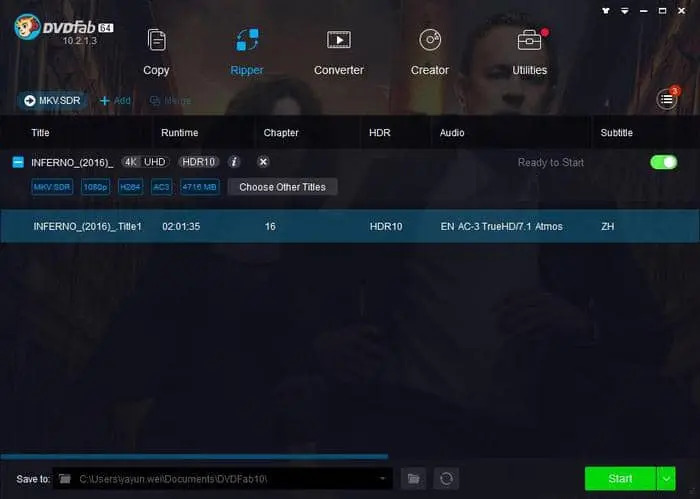Remove the INFERNO_(2016) source with X
Image resolution: width=700 pixels, height=499 pixels.
coord(263,162)
